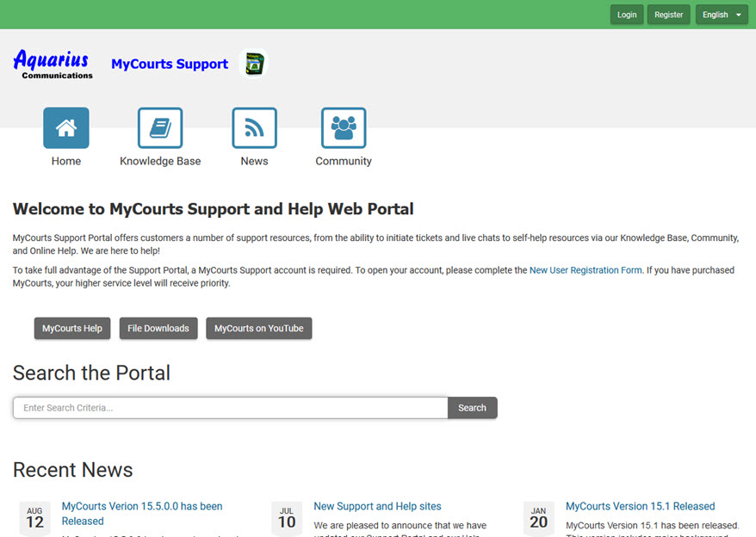This screenshot has height=537, width=756.
Task: Select the Knowledge Base menu label
Action: 160,161
